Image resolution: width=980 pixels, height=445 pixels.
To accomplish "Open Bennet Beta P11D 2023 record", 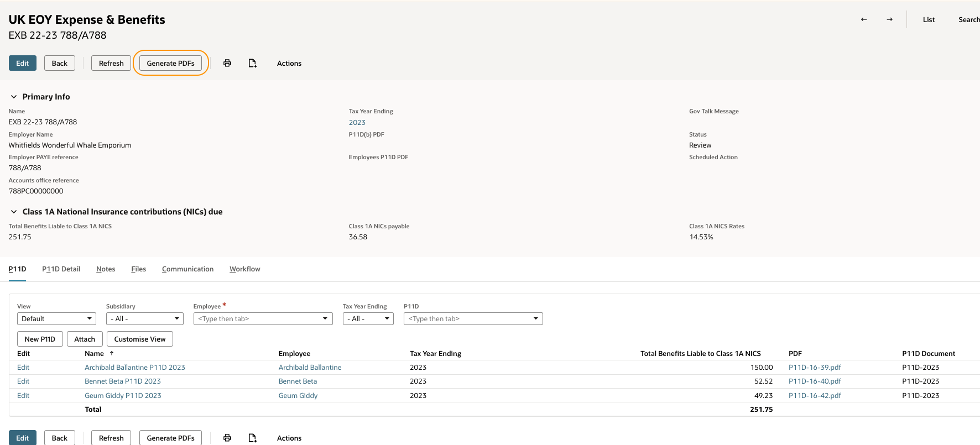I will 123,381.
